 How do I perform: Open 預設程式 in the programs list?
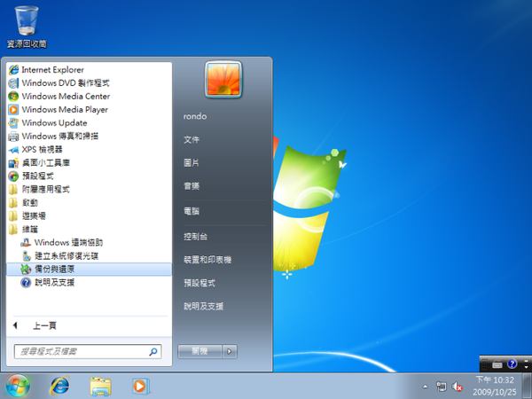pos(89,176)
